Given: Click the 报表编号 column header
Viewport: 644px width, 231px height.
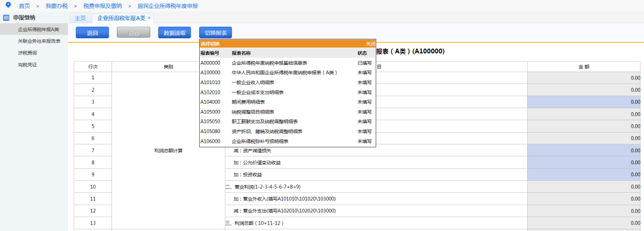Looking at the screenshot, I should 210,54.
